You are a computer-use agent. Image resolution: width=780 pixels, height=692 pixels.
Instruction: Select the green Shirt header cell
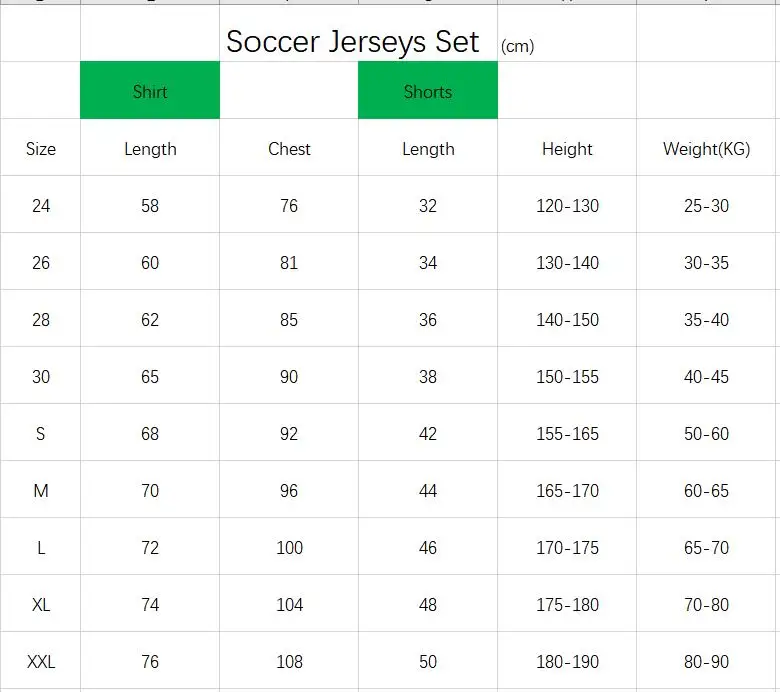pos(150,90)
